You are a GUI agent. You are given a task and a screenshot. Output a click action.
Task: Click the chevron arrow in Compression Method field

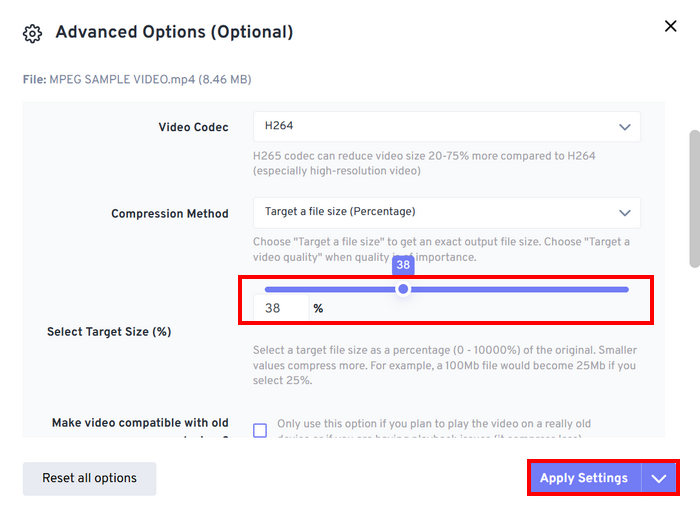(625, 212)
